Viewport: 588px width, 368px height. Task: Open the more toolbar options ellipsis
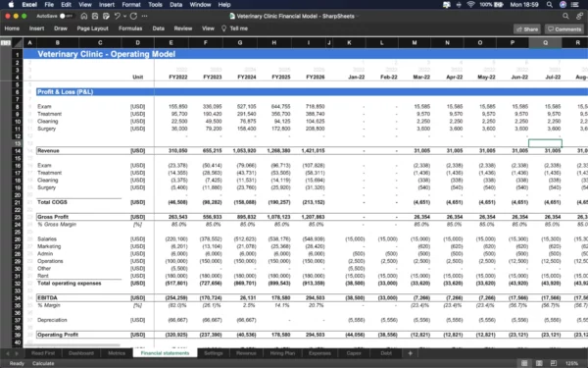(144, 16)
